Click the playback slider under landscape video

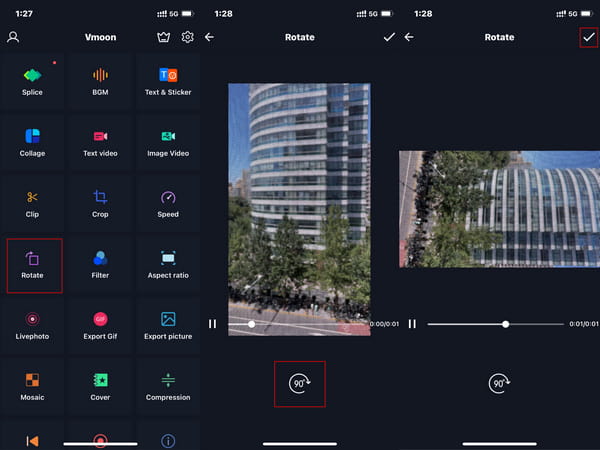[495, 324]
